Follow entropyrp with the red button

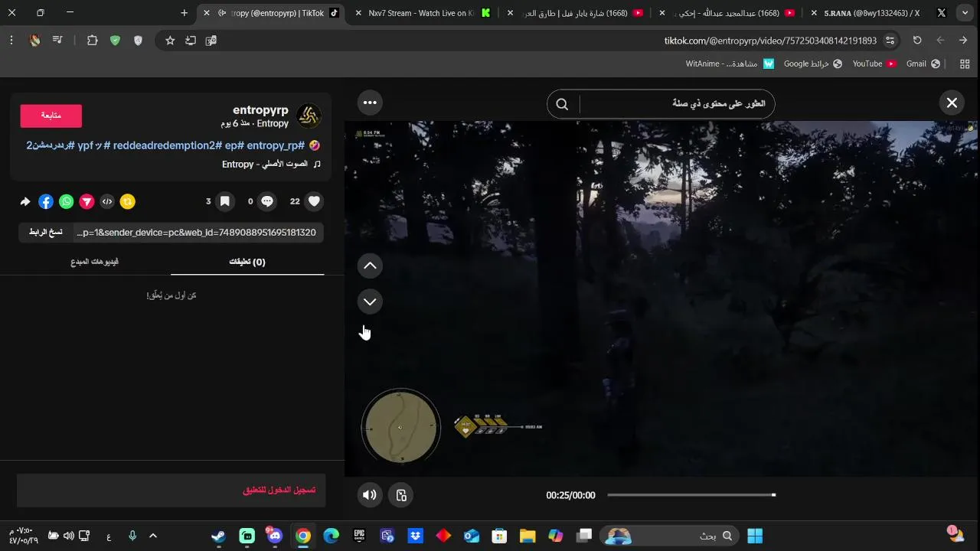(51, 116)
